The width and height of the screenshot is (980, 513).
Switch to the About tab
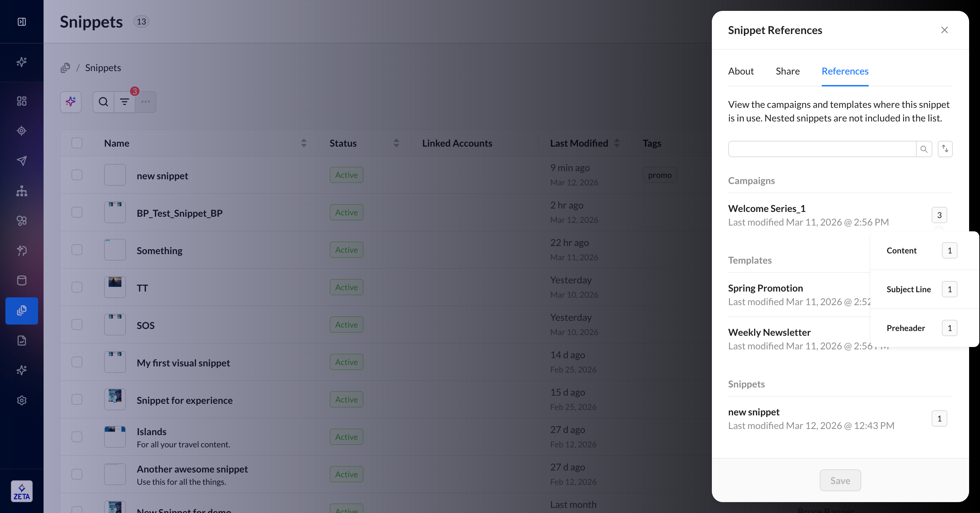(740, 71)
